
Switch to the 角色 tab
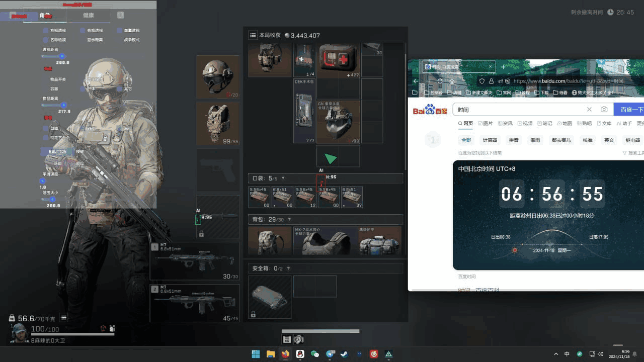[45, 16]
